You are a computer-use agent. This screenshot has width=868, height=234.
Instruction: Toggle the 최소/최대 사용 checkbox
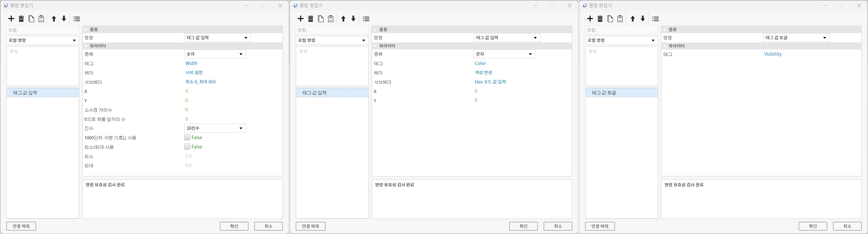coord(187,147)
